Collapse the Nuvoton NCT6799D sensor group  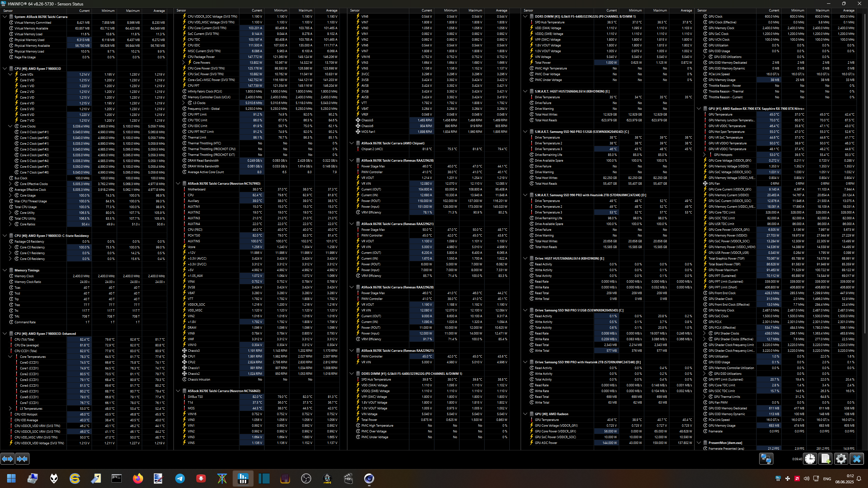pos(178,184)
